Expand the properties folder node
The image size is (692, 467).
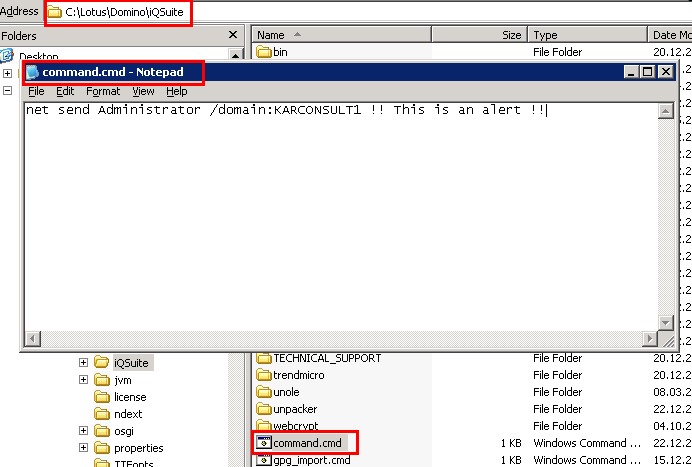coord(84,448)
